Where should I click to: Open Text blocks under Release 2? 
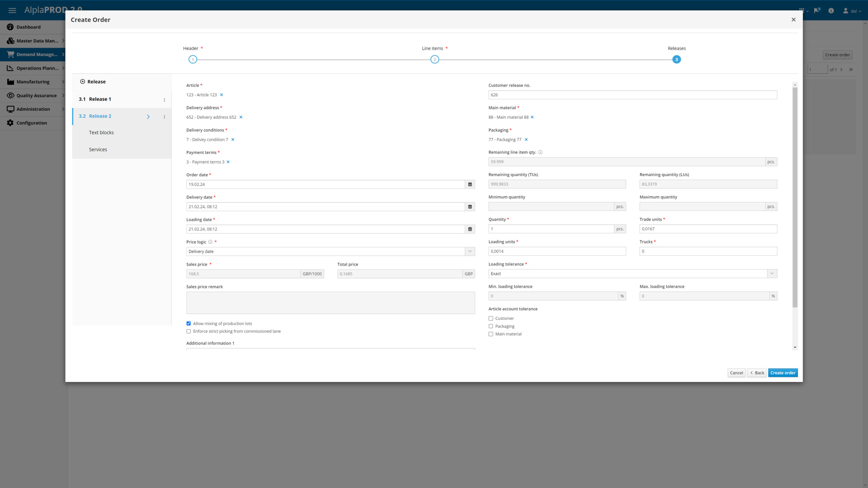tap(101, 133)
